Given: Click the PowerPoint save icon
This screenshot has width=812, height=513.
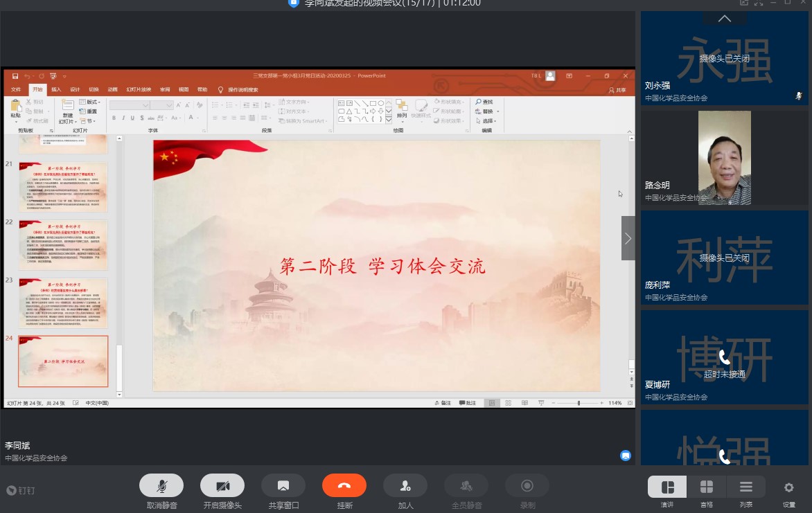Looking at the screenshot, I should (15, 75).
